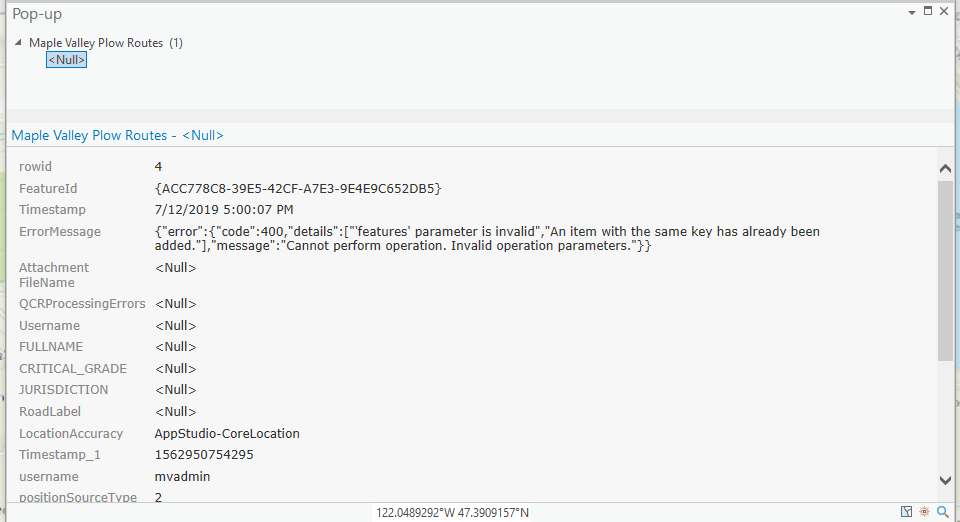Zoom to the feature with magnifier icon
The width and height of the screenshot is (960, 522).
[x=942, y=512]
